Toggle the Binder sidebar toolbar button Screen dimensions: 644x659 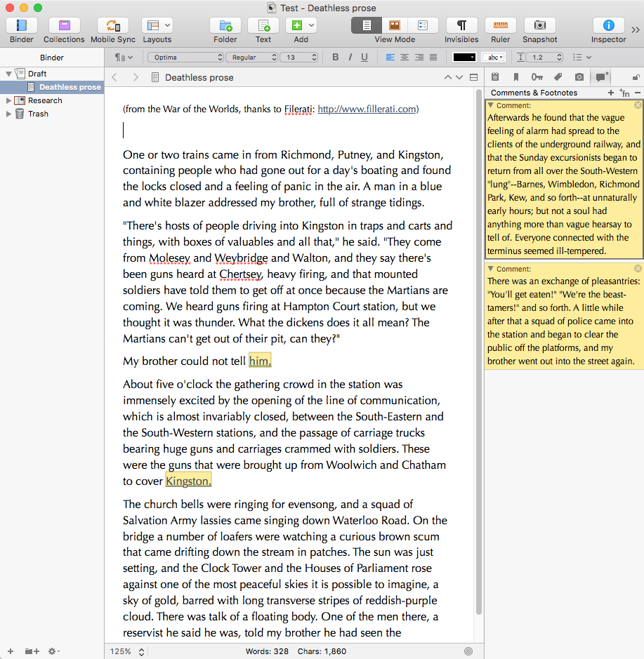22,26
